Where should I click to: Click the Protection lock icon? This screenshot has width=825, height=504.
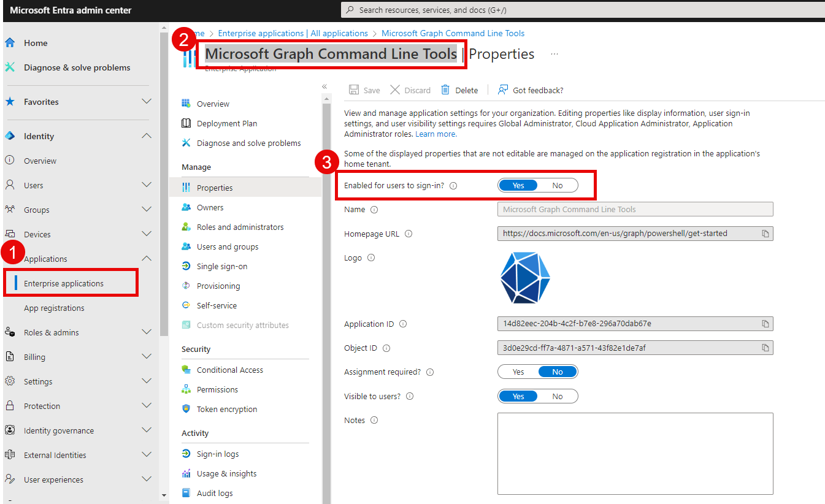(10, 405)
